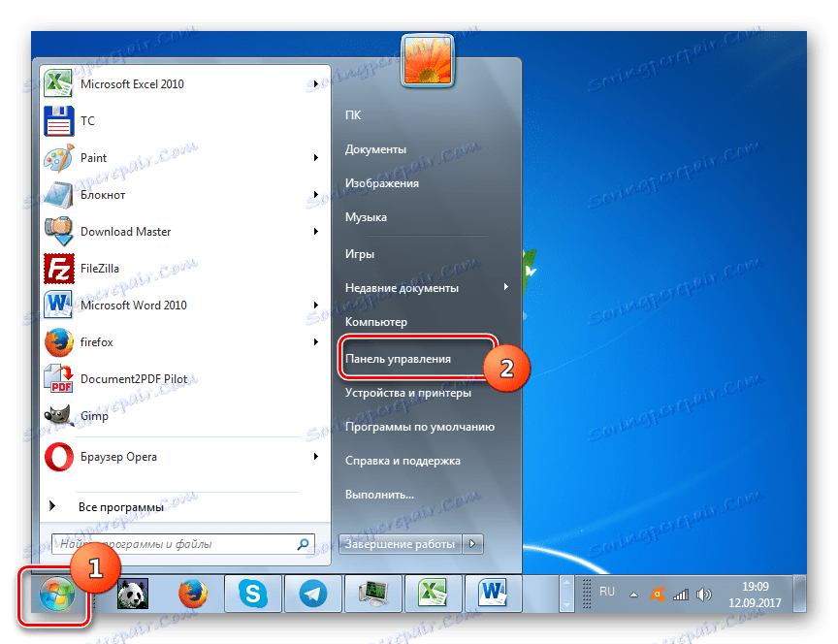838x644 pixels.
Task: Open Справка и поддержка
Action: pos(403,461)
